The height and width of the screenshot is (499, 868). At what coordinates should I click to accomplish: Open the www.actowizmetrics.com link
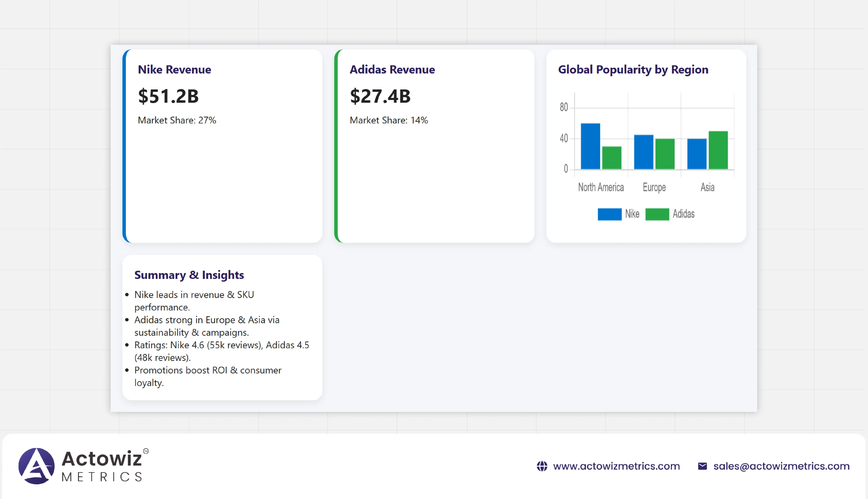[x=616, y=466]
